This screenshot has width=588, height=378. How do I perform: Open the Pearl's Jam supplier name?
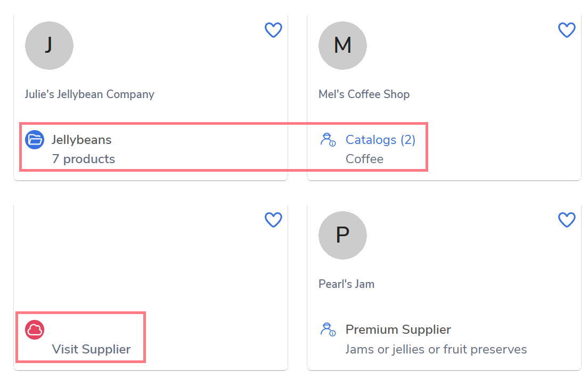coord(346,284)
